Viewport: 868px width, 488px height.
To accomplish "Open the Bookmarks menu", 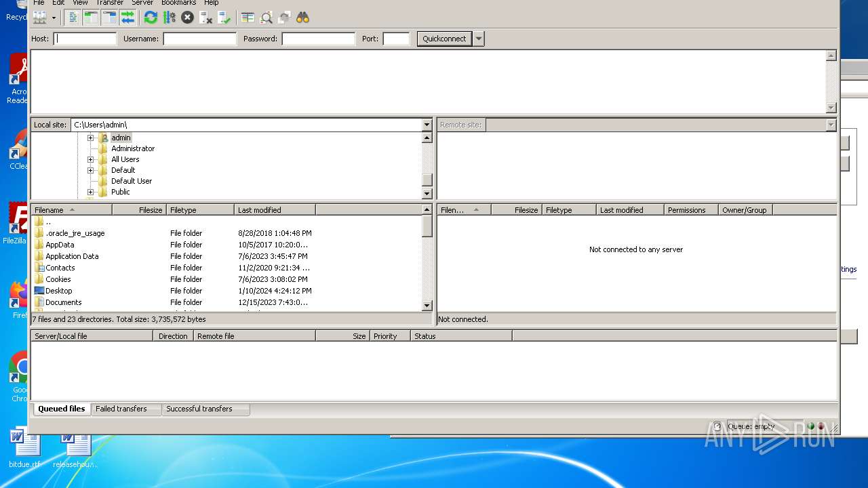I will point(178,3).
